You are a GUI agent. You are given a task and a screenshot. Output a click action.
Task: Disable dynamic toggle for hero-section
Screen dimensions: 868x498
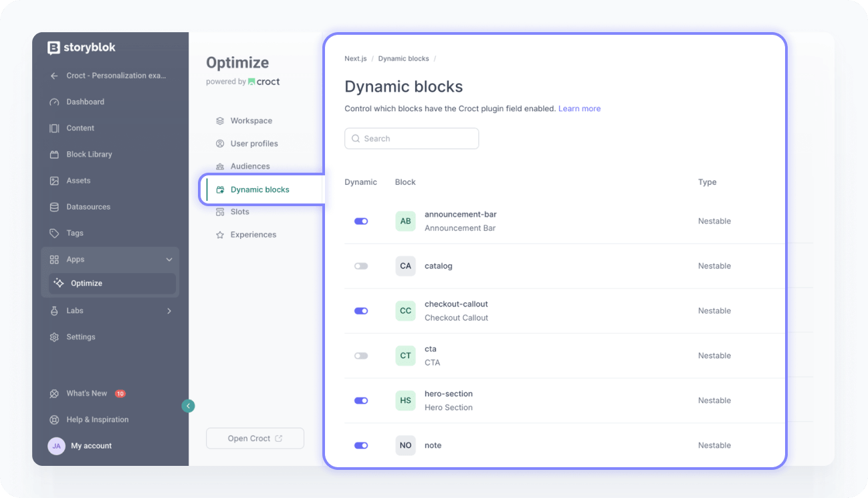tap(361, 400)
